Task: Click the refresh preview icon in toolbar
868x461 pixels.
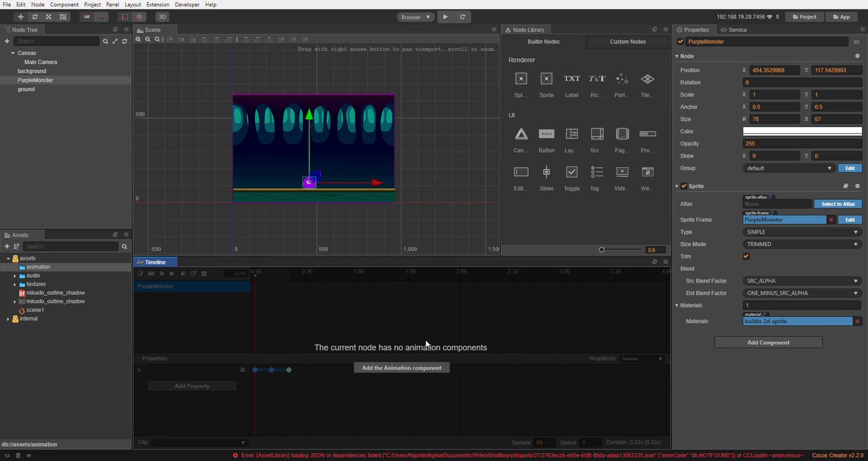Action: (462, 17)
